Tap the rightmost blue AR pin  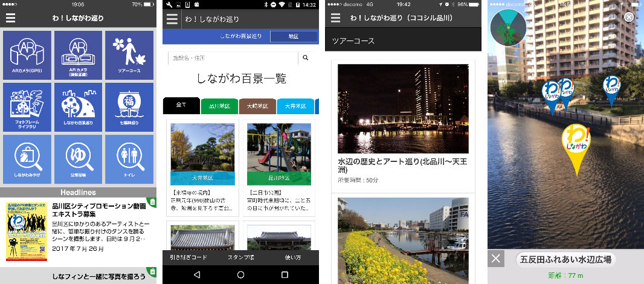tap(611, 91)
